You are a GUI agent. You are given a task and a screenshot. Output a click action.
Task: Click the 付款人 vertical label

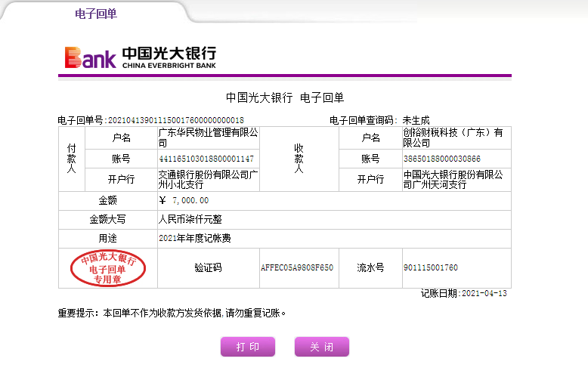click(71, 159)
